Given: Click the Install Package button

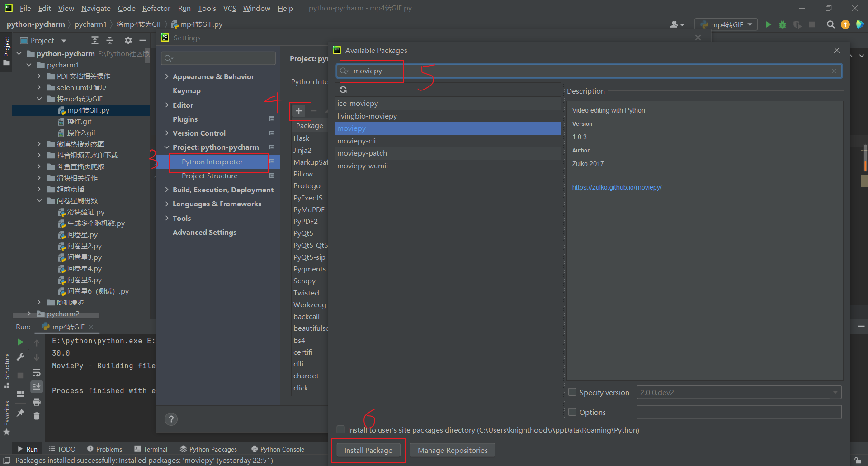Looking at the screenshot, I should pos(368,450).
